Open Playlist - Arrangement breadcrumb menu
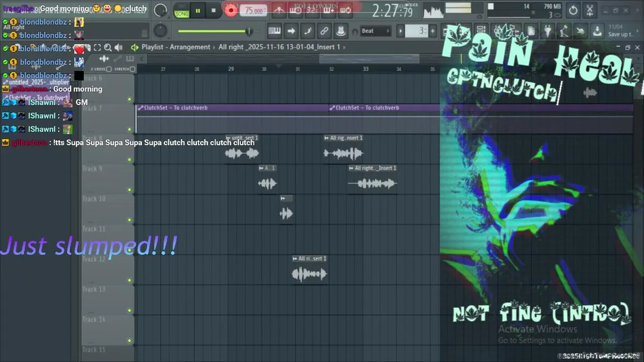The width and height of the screenshot is (644, 362). pyautogui.click(x=176, y=47)
